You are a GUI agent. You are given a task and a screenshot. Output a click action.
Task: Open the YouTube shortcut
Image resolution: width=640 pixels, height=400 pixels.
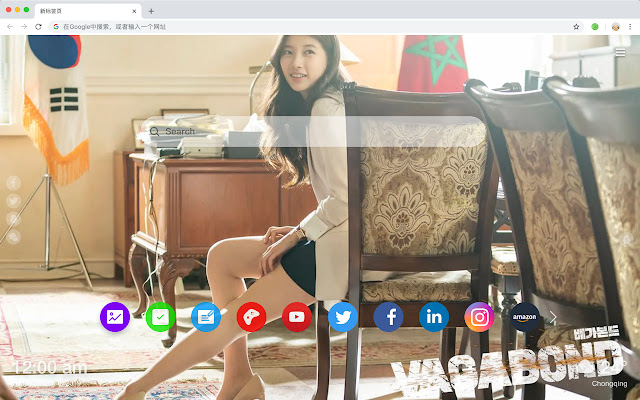tap(297, 317)
